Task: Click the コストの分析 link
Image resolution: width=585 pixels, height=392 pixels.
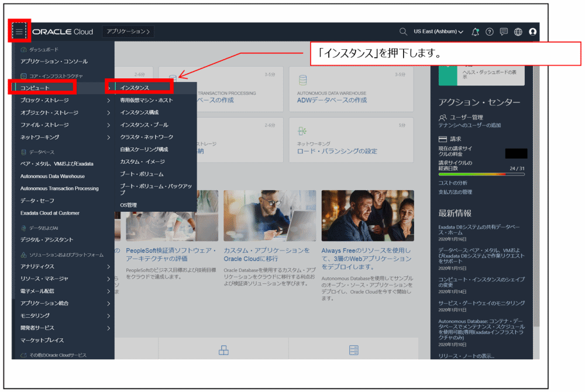Action: coord(453,183)
